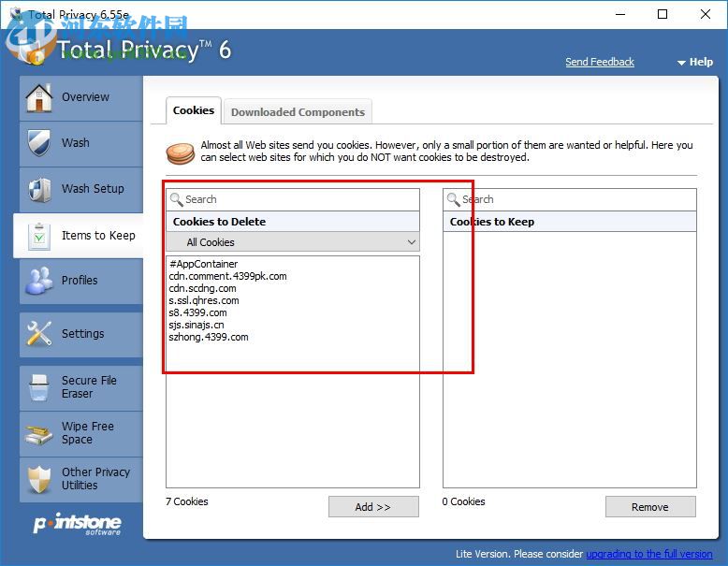Click the Settings tools icon
Screen dimensions: 728x566
[x=39, y=333]
